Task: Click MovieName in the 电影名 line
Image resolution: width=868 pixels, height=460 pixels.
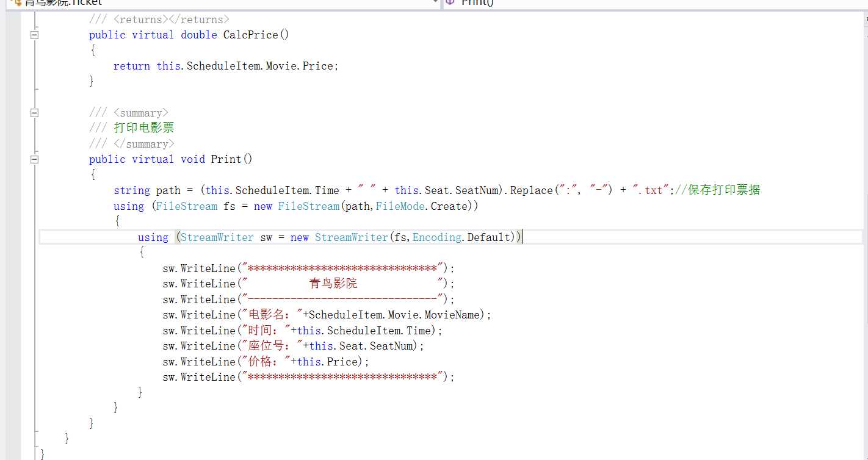Action: pyautogui.click(x=452, y=315)
